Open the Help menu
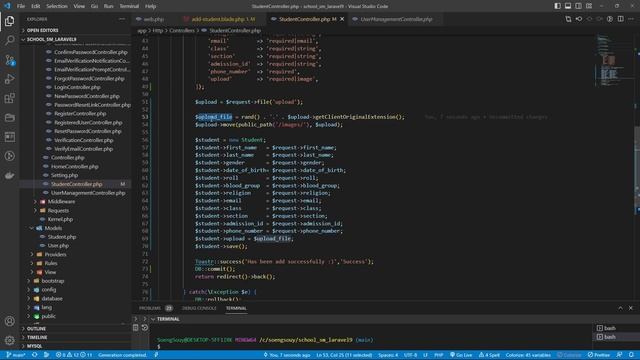The image size is (640, 360). (151, 6)
